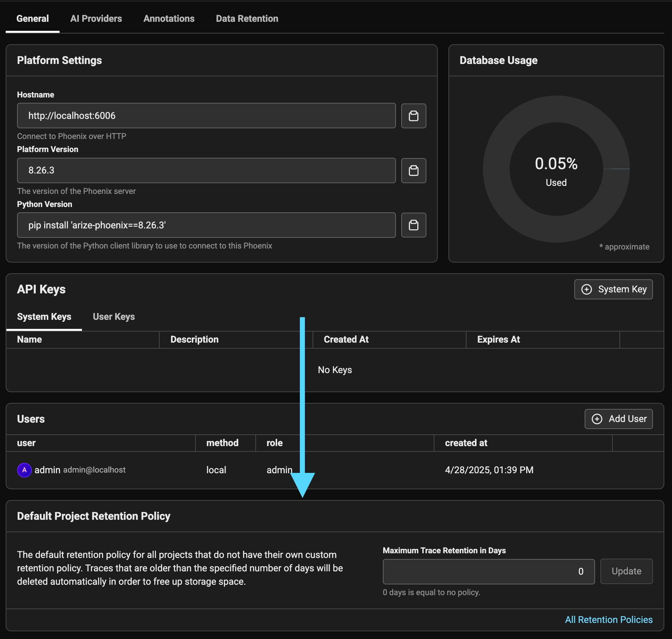
Task: Click the Python Version install field
Action: tap(206, 225)
